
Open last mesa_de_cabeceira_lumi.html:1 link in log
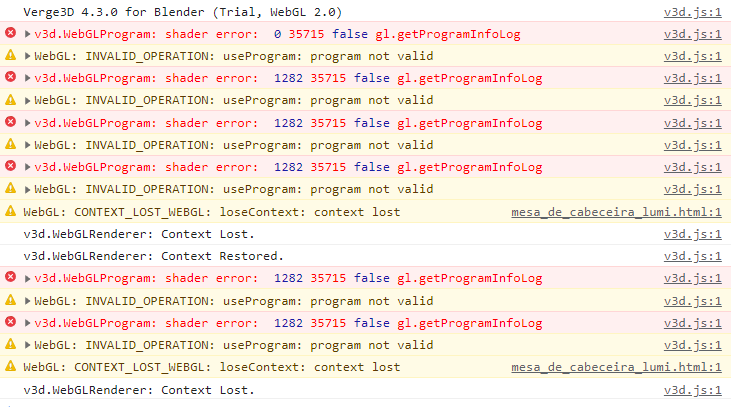[616, 367]
